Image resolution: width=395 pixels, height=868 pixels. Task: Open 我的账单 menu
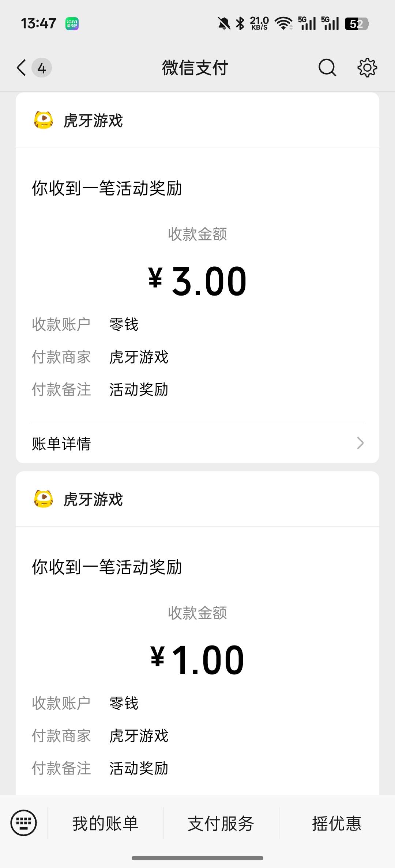(x=105, y=823)
